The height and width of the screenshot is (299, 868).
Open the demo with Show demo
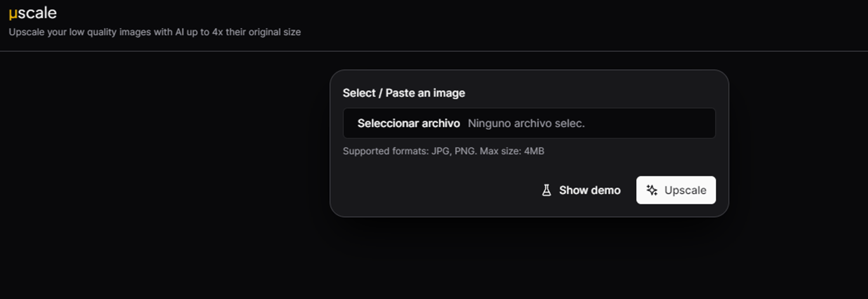tap(581, 190)
